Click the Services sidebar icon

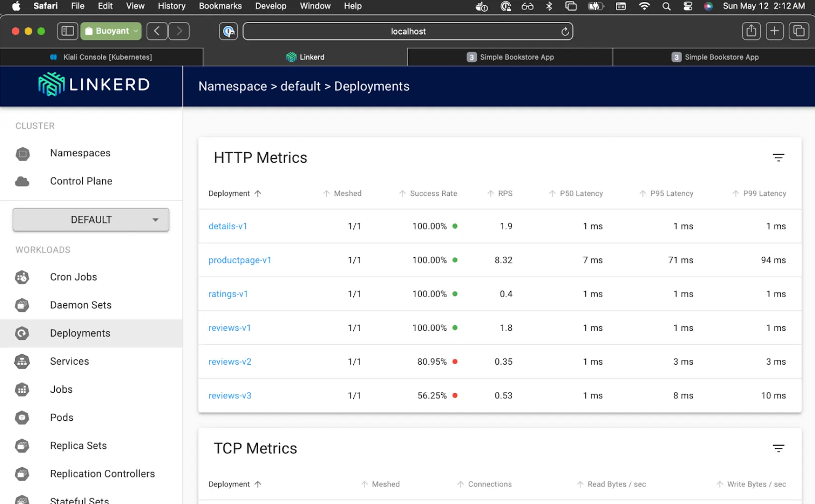point(22,361)
